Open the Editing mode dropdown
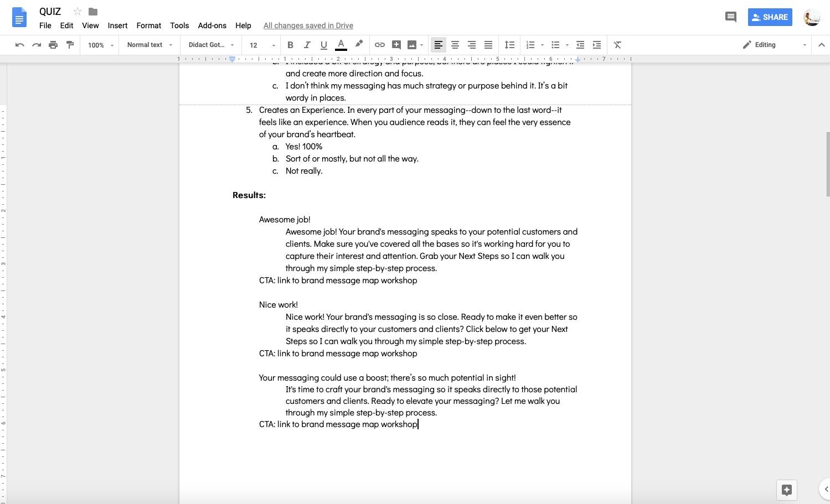830x504 pixels. point(774,45)
